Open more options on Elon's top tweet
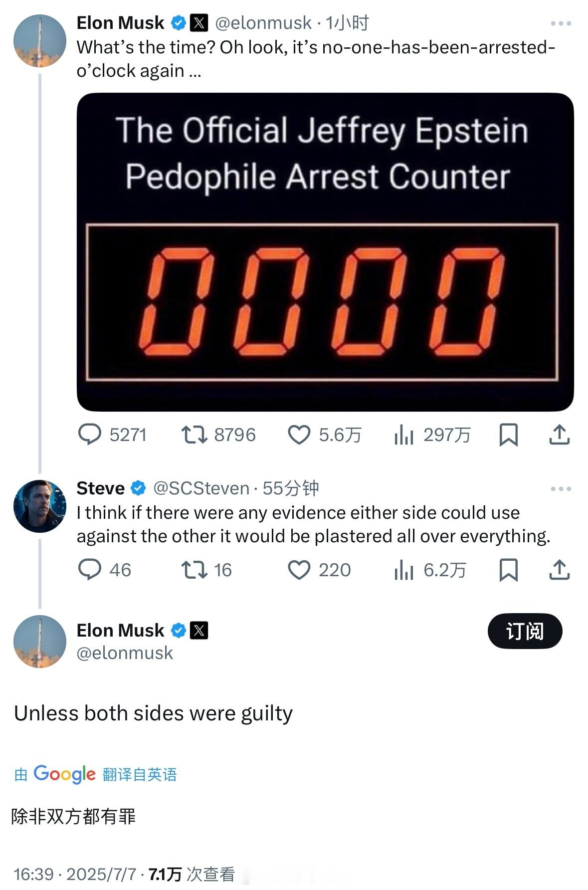The image size is (588, 890). (561, 23)
